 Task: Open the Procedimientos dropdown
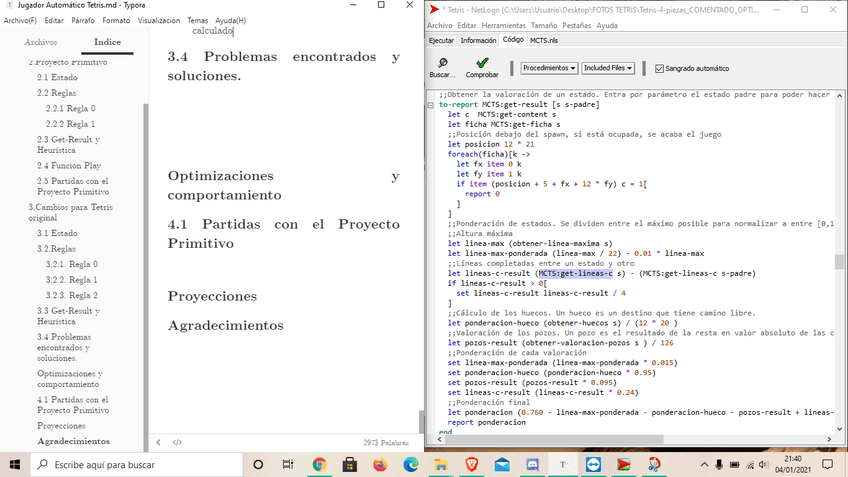coord(549,68)
